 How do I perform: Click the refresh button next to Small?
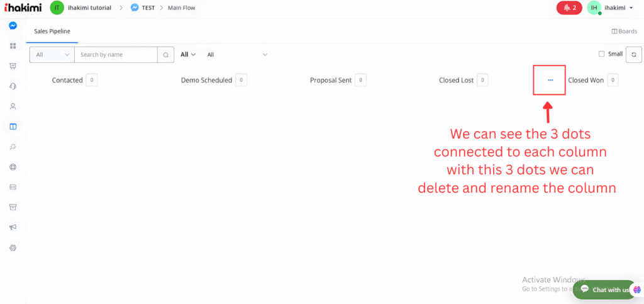point(634,54)
